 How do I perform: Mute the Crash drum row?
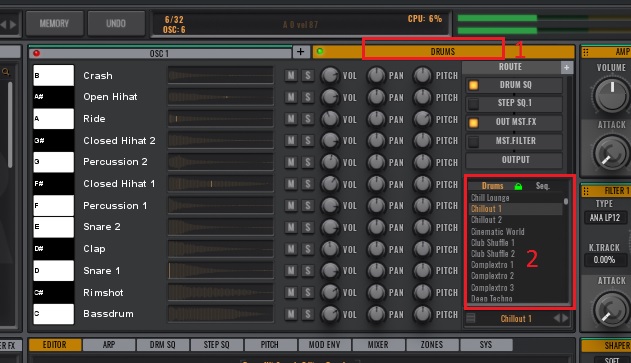pos(291,75)
